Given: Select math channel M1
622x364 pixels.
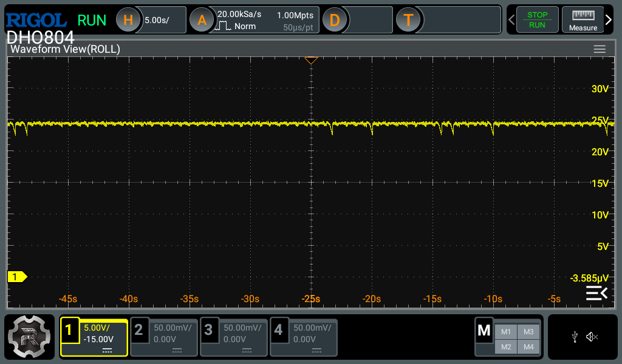Looking at the screenshot, I should [506, 332].
